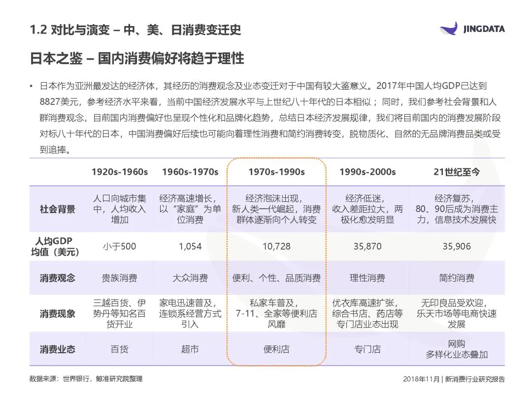The image size is (532, 399).
Task: Click the column header '1970s-1990s'
Action: pos(276,172)
